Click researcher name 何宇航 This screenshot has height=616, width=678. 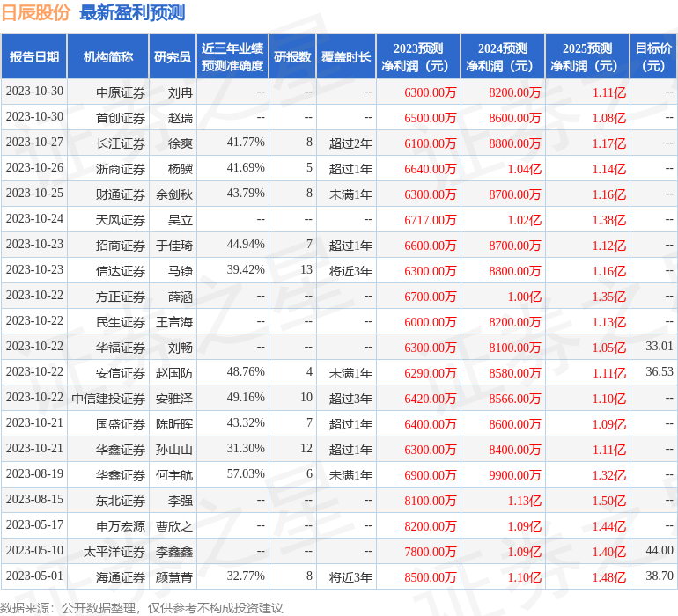(x=174, y=475)
